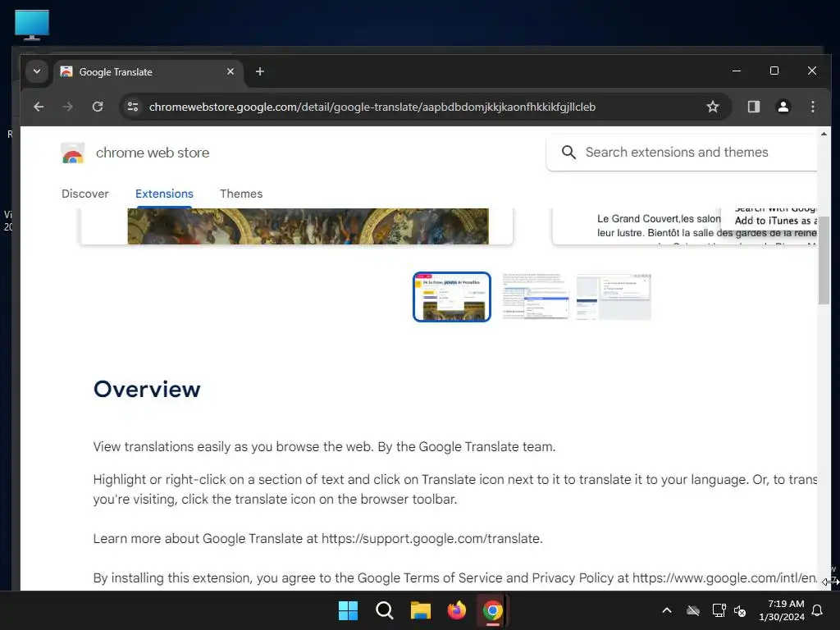The width and height of the screenshot is (840, 630).
Task: Click the Chrome taskbar icon
Action: (x=492, y=610)
